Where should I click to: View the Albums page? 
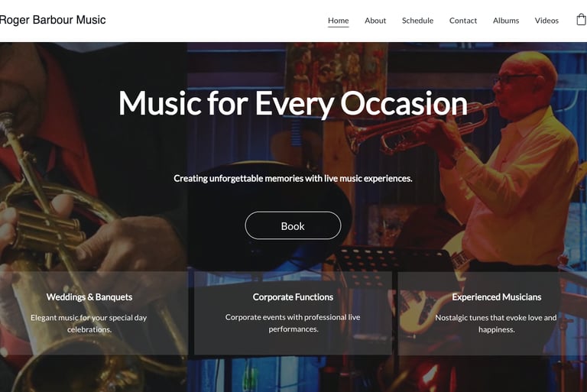tap(506, 21)
